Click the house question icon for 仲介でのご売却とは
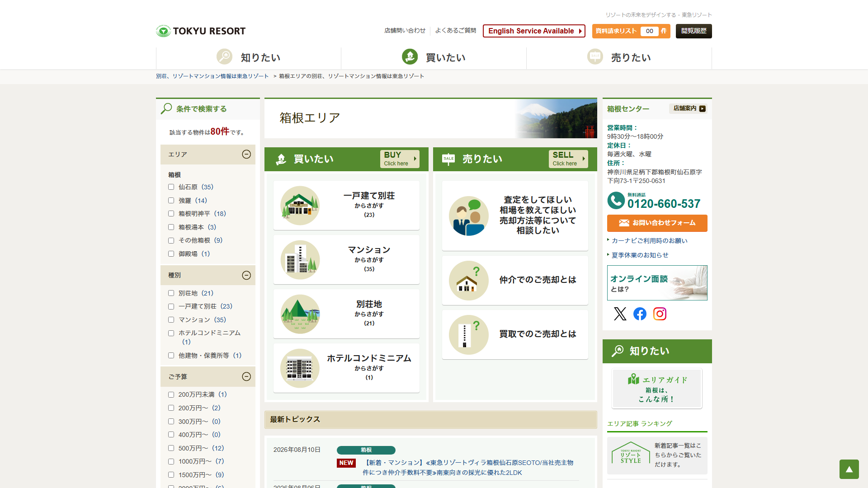The width and height of the screenshot is (868, 488). pyautogui.click(x=468, y=281)
